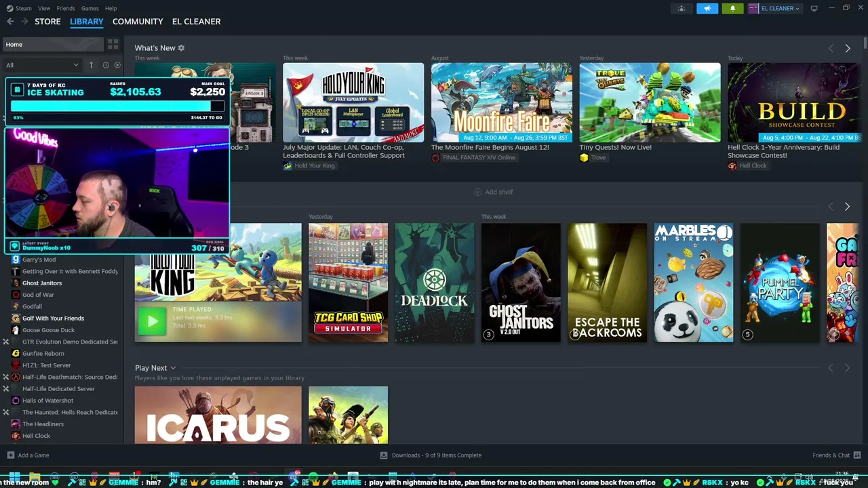Image resolution: width=868 pixels, height=488 pixels.
Task: Open Escape the Backrooms cover
Action: coord(607,283)
